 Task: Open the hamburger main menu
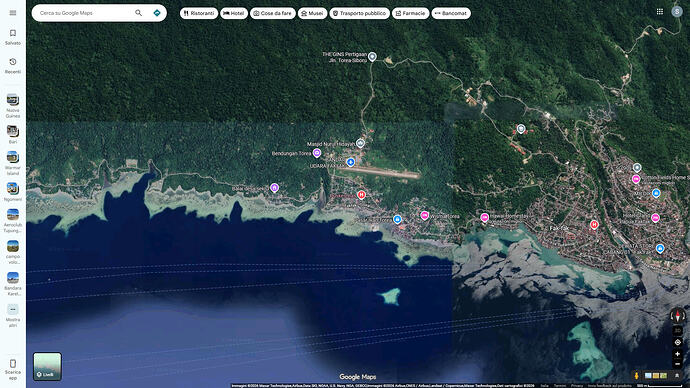(x=13, y=13)
